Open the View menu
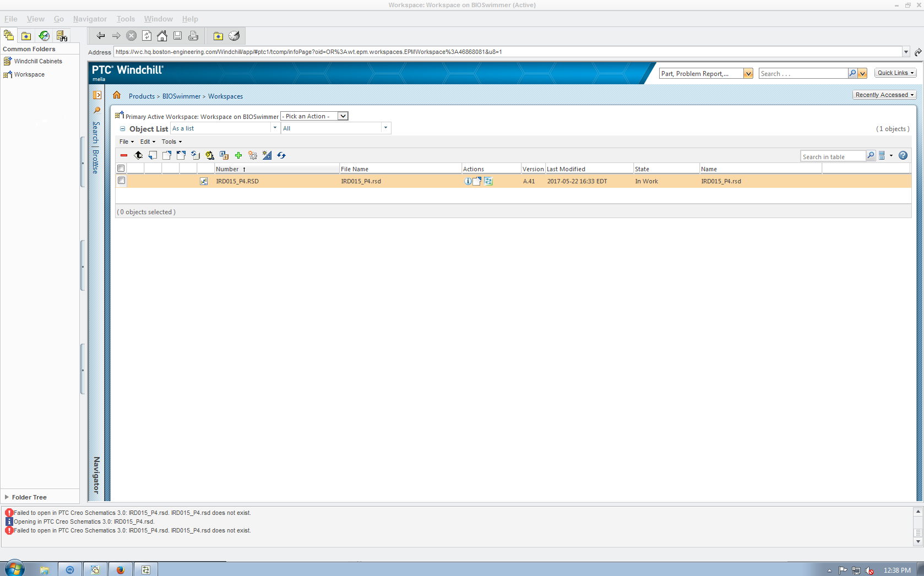 pyautogui.click(x=36, y=19)
